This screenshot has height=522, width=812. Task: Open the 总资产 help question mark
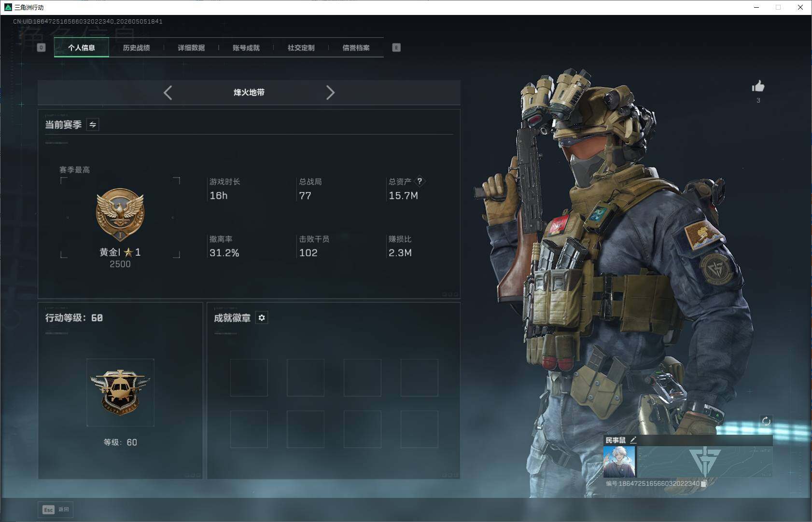pyautogui.click(x=420, y=181)
